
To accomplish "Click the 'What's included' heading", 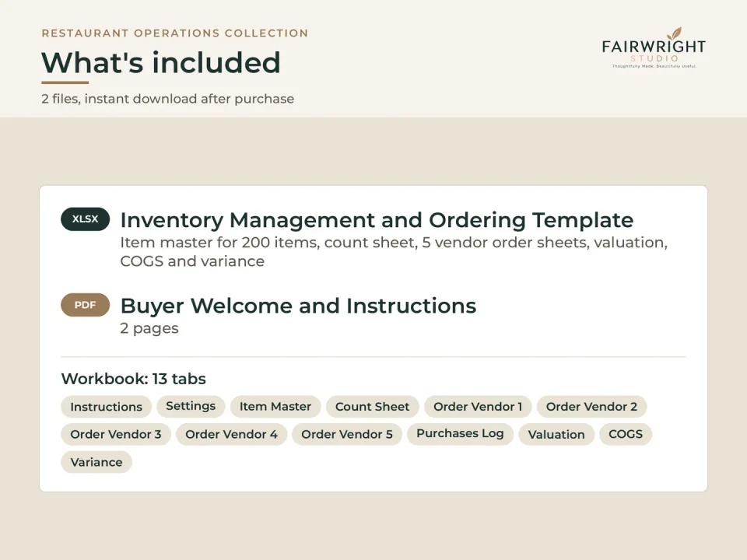I will tap(161, 62).
